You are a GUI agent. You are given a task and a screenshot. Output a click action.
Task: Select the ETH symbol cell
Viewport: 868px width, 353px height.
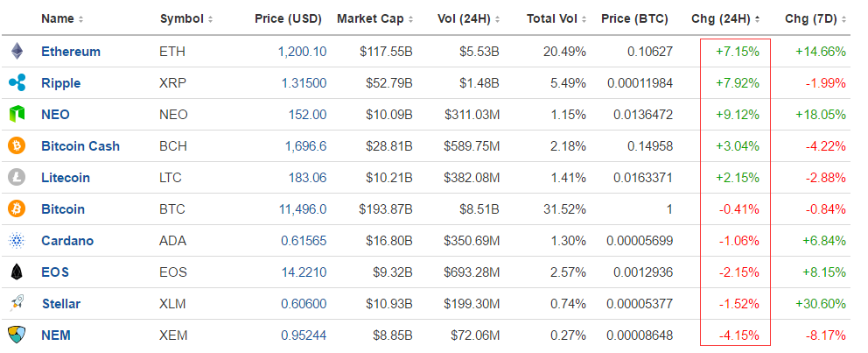pos(172,52)
